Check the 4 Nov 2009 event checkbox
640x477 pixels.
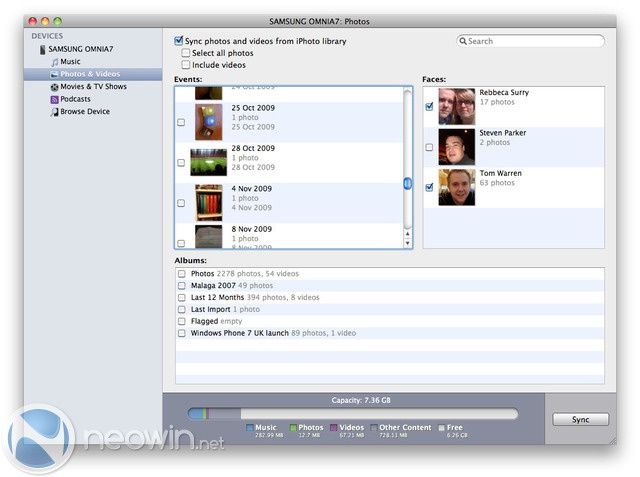tap(181, 203)
